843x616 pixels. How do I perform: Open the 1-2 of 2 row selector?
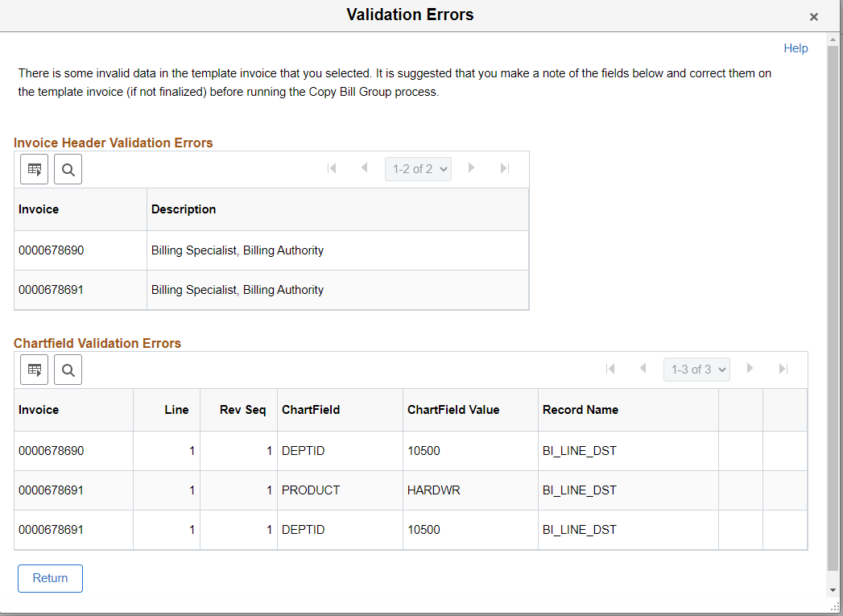click(418, 168)
